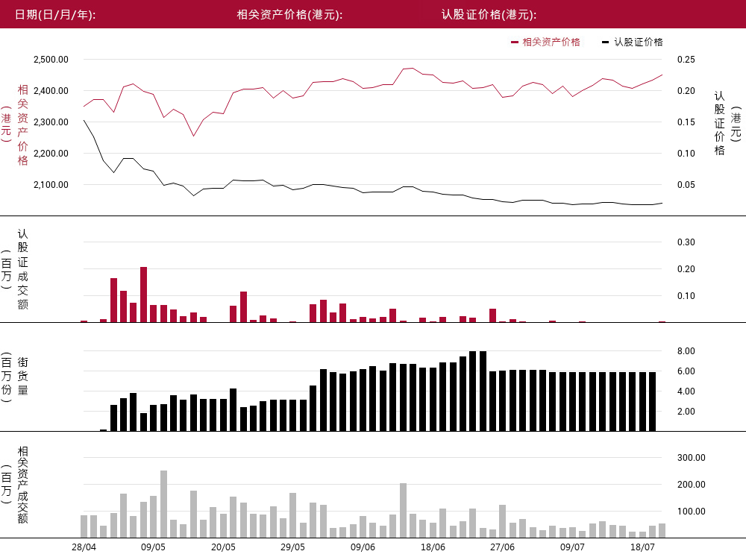
Task: Click the red 相关资产价格 legend color marker
Action: click(514, 43)
